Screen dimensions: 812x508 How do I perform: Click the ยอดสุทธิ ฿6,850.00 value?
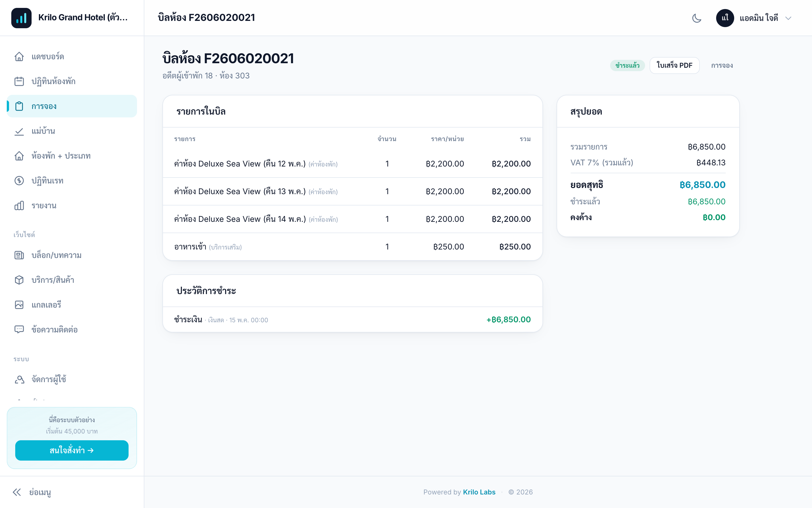[702, 185]
